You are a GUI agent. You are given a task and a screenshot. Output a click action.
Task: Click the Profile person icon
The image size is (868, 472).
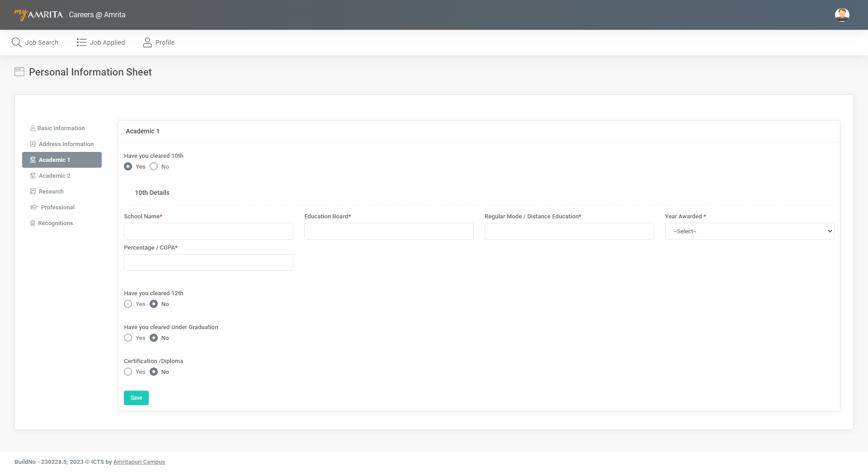(x=147, y=42)
